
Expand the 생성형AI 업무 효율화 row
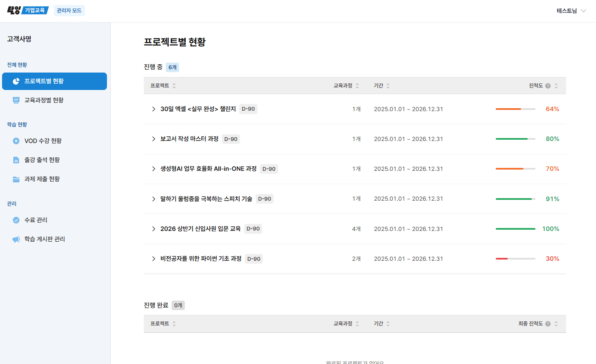[x=153, y=169]
